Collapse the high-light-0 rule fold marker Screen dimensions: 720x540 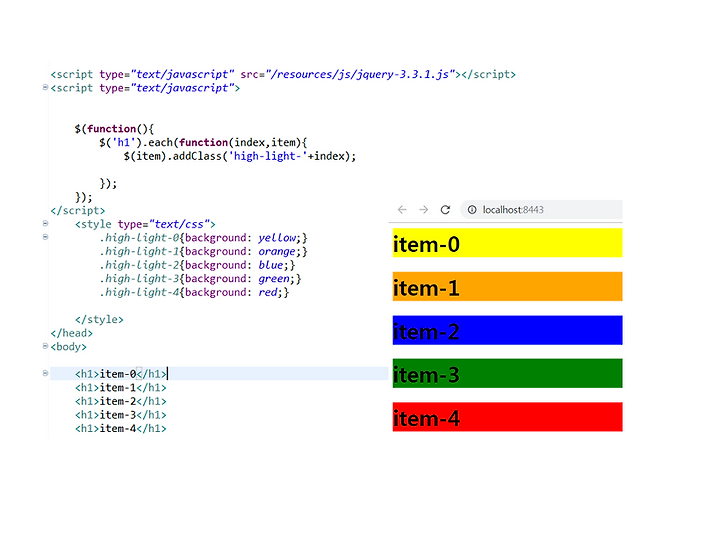point(45,237)
